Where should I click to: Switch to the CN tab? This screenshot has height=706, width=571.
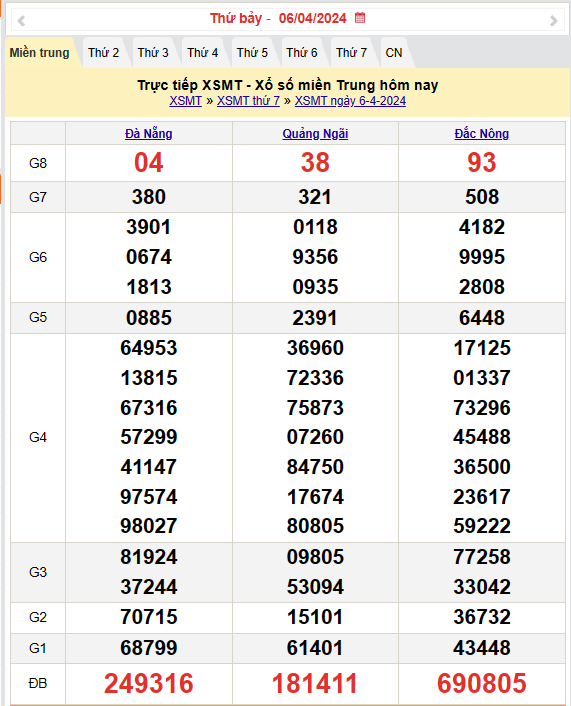pos(394,53)
